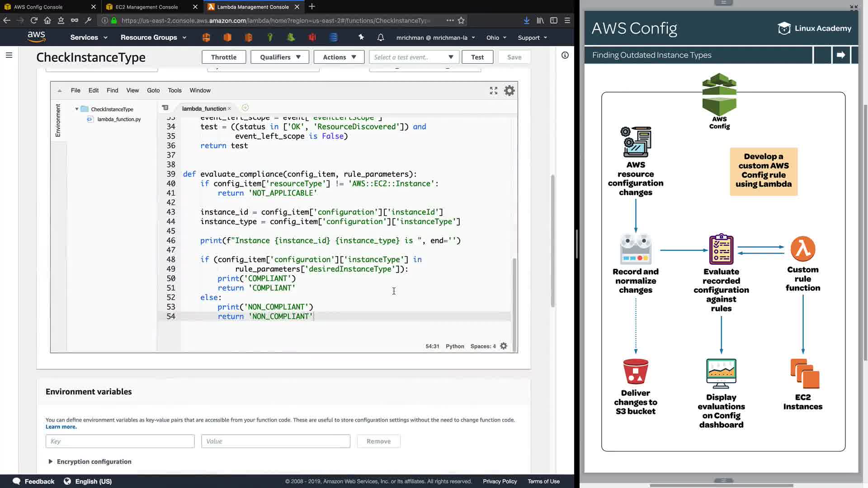Click the editor fullscreen expand icon
868x488 pixels.
[494, 91]
